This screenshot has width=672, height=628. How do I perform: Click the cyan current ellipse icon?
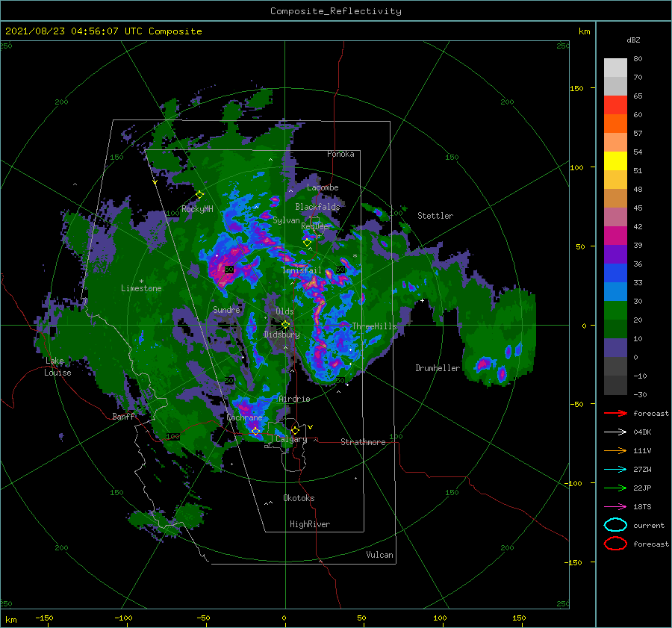[615, 525]
